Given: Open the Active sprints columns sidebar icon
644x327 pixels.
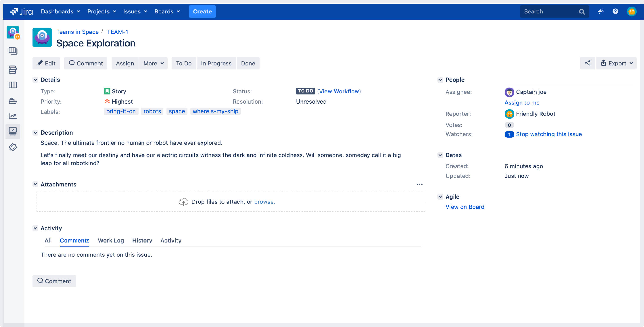Looking at the screenshot, I should pyautogui.click(x=13, y=85).
